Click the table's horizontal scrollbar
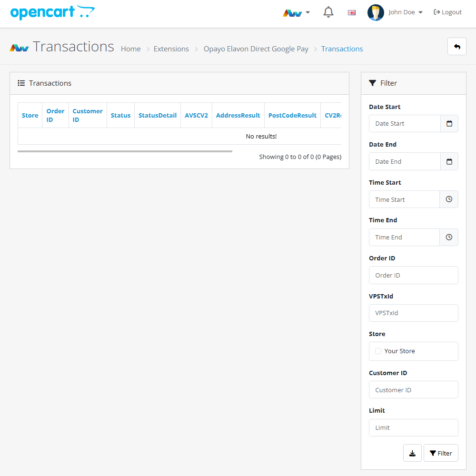The width and height of the screenshot is (476, 476). (x=125, y=151)
